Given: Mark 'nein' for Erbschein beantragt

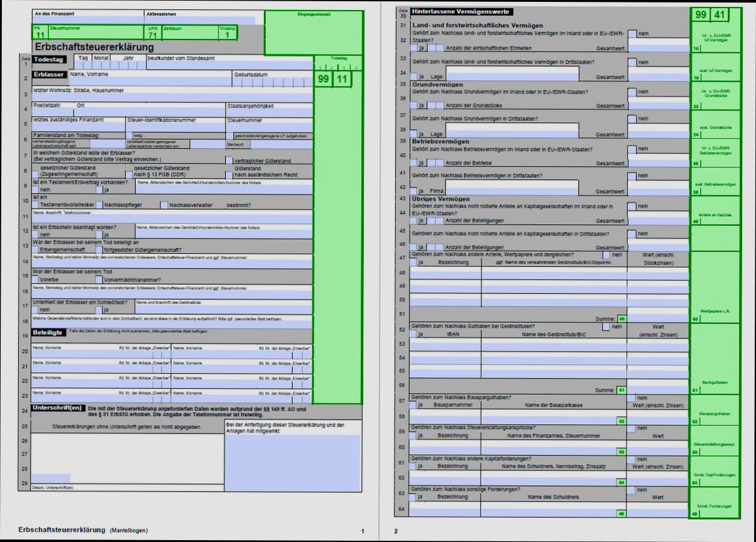Looking at the screenshot, I should (36, 234).
